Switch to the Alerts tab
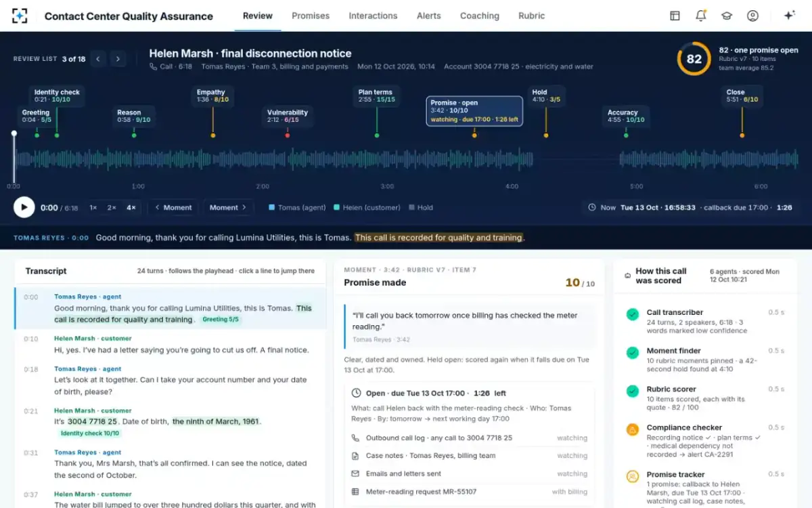812x508 pixels. tap(429, 16)
